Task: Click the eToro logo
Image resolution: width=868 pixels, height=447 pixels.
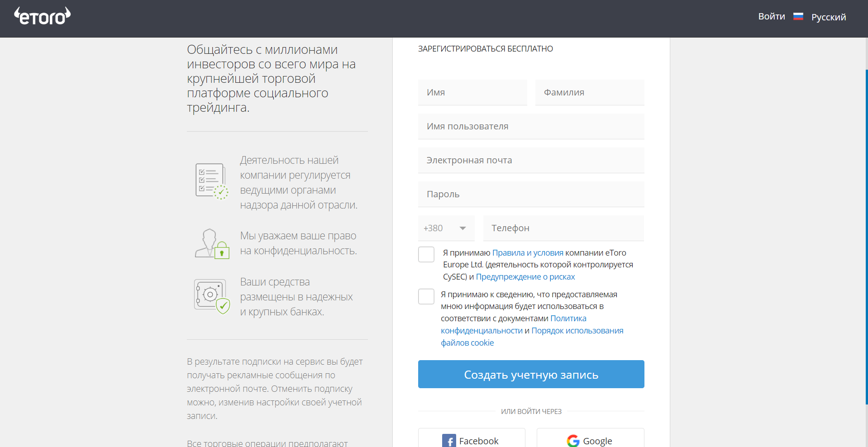Action: [x=43, y=16]
